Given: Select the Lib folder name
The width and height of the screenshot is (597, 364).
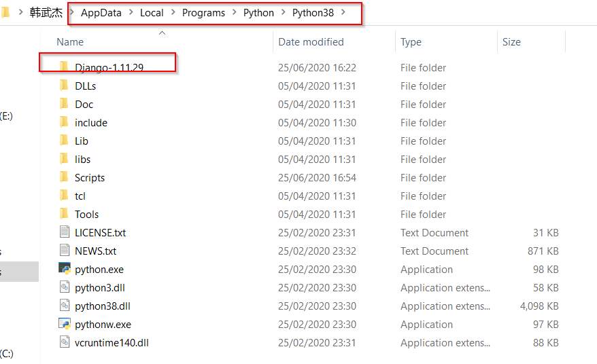Looking at the screenshot, I should pyautogui.click(x=82, y=141).
